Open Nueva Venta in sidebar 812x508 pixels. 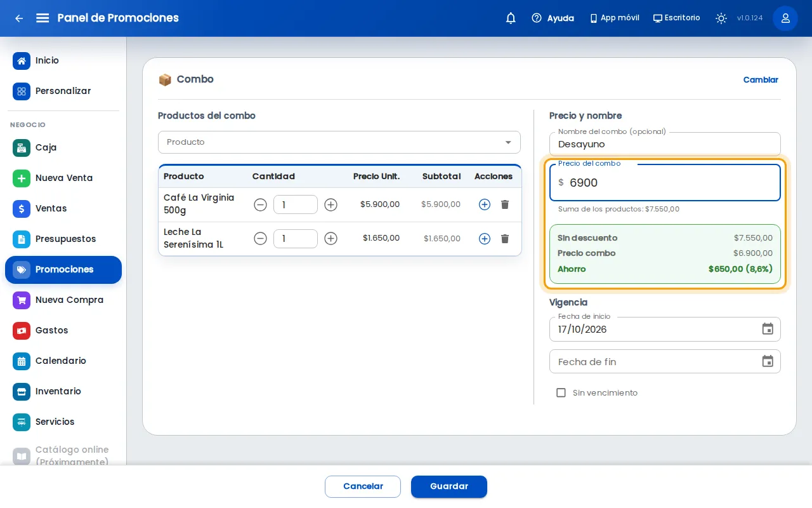[x=63, y=178]
